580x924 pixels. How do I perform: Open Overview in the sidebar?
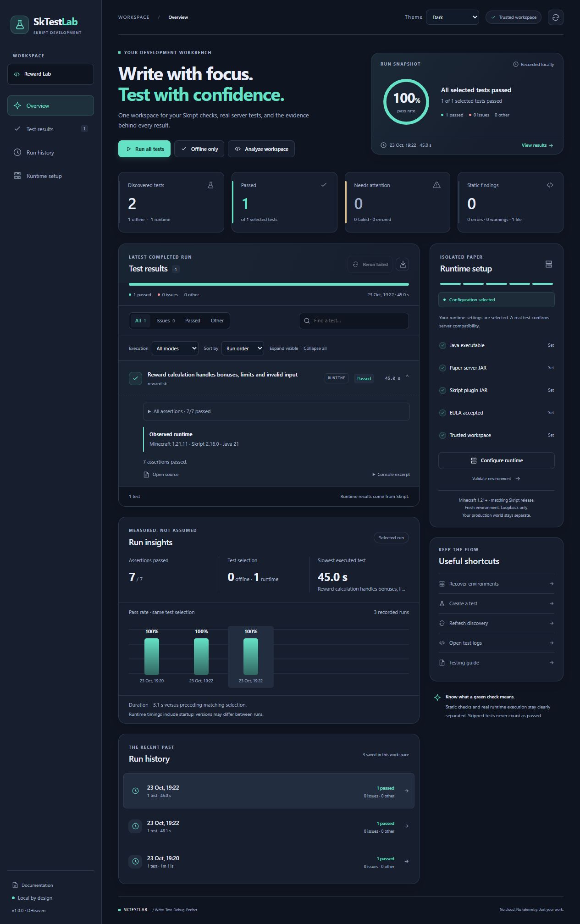50,106
